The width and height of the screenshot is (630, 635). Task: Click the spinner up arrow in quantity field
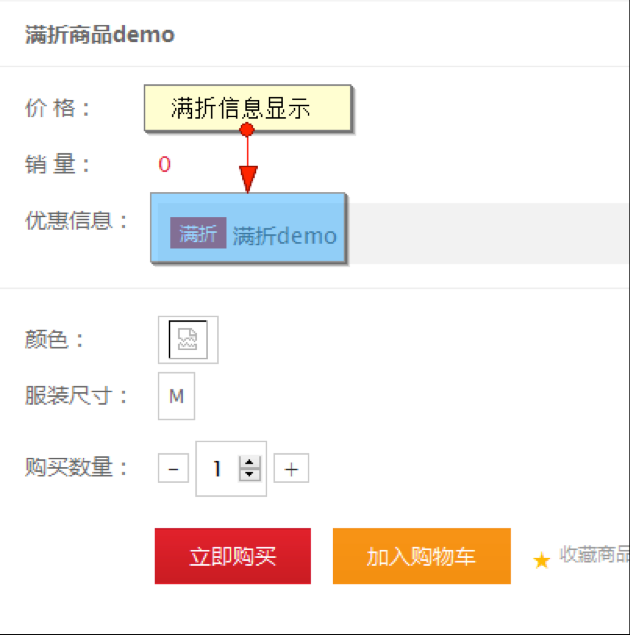pos(249,462)
